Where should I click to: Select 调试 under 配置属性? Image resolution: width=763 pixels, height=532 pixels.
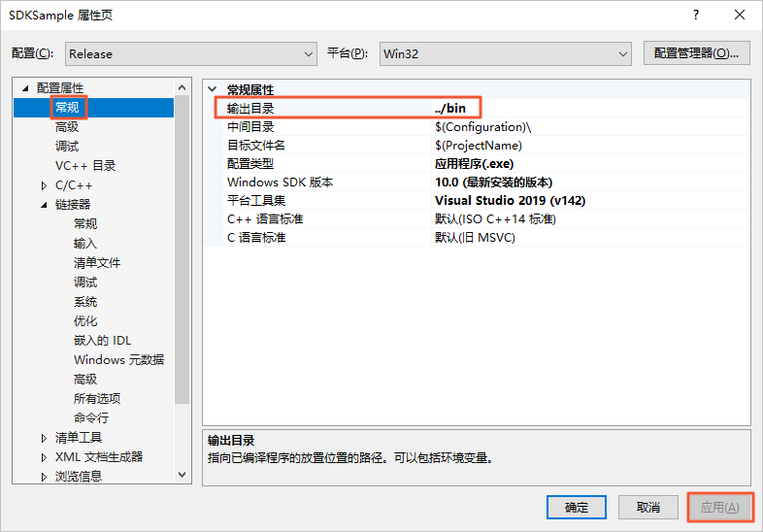coord(67,147)
